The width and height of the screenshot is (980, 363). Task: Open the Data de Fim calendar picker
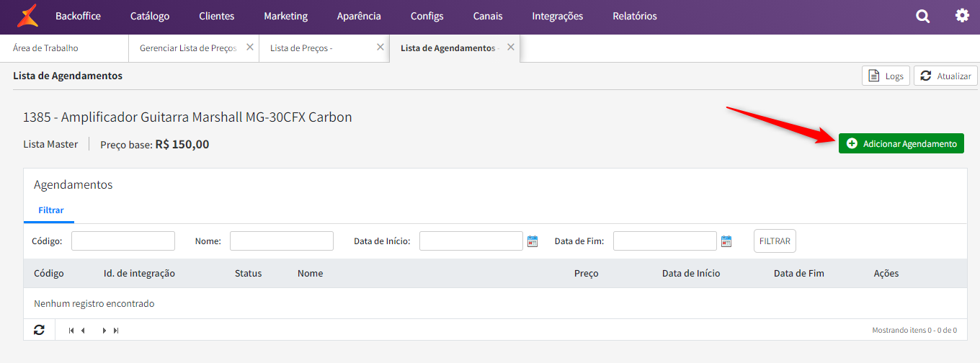tap(726, 241)
